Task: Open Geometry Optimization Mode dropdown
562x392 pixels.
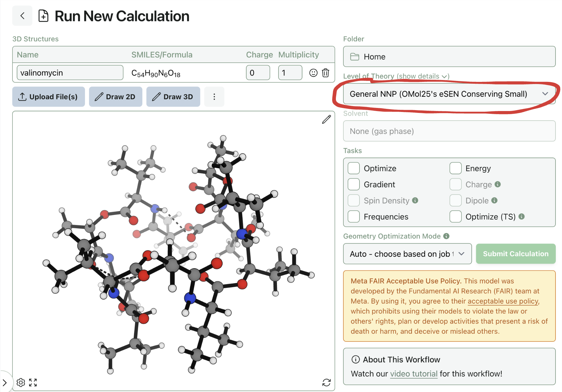Action: coord(407,254)
